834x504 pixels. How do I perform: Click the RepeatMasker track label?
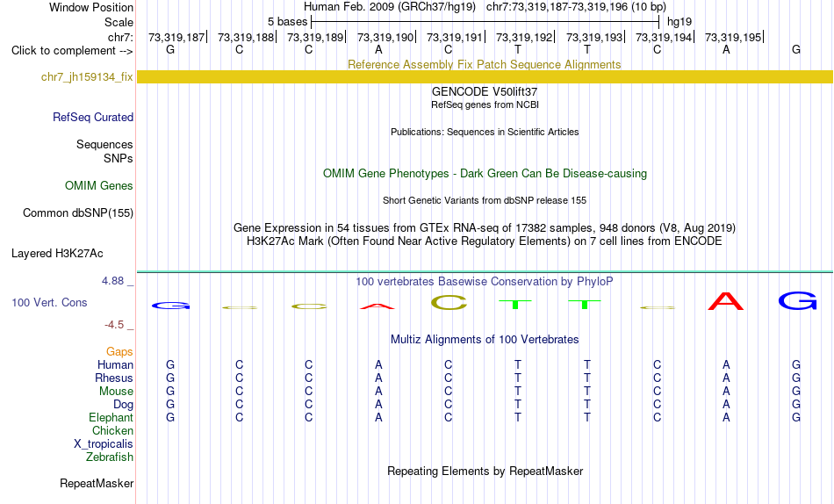(97, 483)
